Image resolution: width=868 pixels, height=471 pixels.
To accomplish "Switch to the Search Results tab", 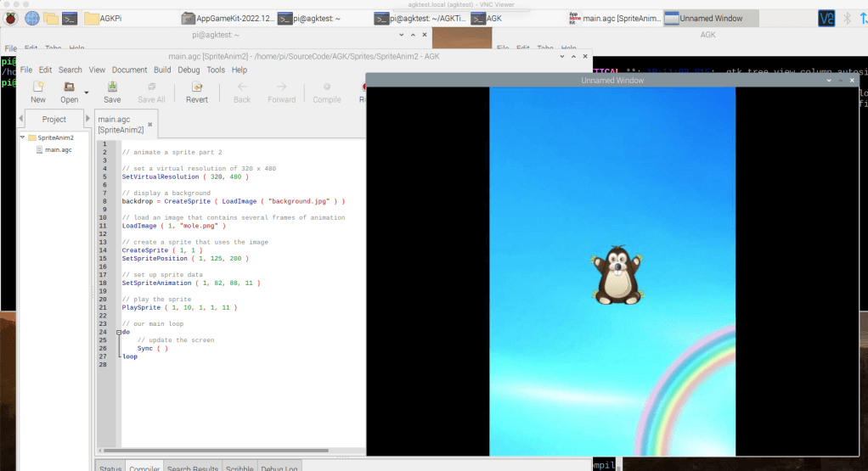I will (x=191, y=468).
